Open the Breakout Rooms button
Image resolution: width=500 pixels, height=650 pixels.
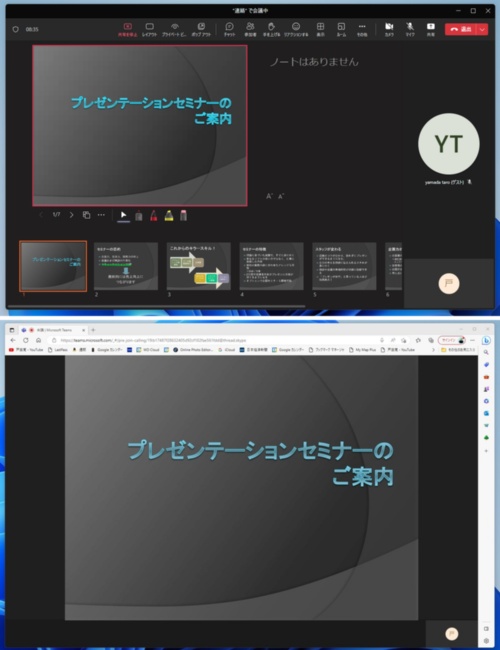click(341, 29)
